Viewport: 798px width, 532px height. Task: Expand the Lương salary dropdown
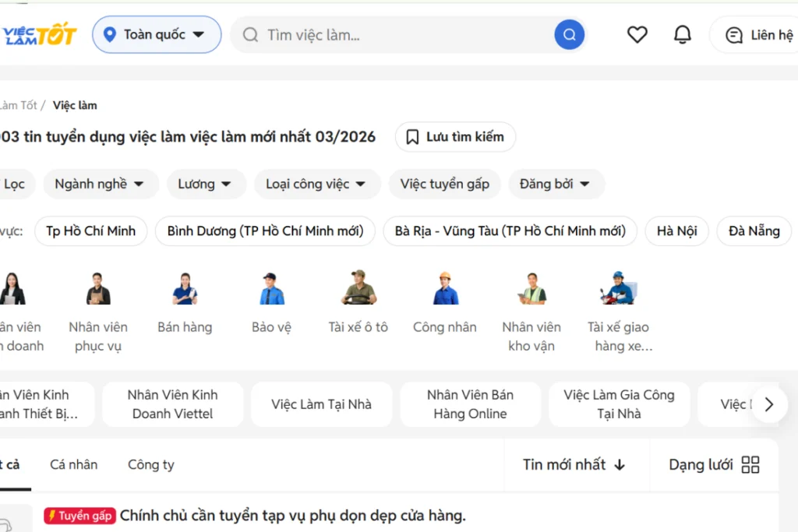205,184
